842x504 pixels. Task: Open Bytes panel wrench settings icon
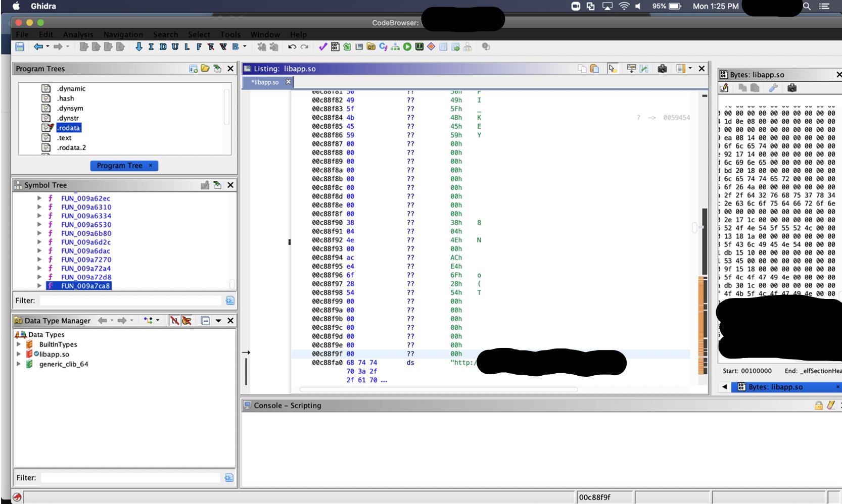pyautogui.click(x=773, y=88)
